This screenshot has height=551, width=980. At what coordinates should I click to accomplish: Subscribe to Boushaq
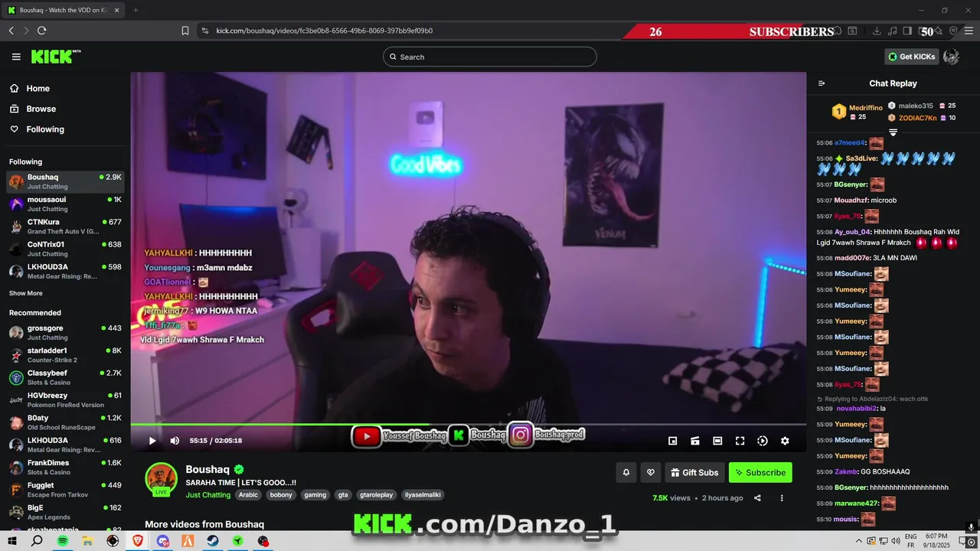(x=760, y=472)
